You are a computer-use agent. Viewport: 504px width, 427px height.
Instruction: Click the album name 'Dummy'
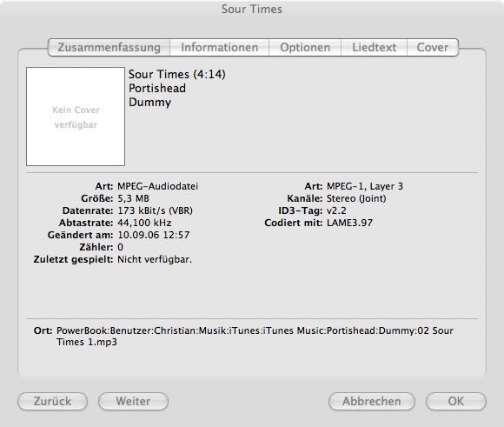[x=149, y=103]
